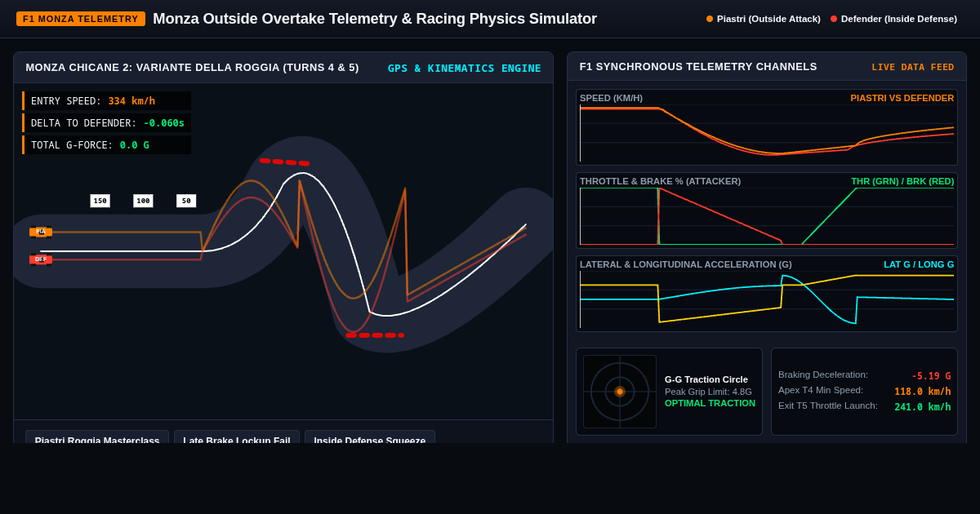The height and width of the screenshot is (514, 980).
Task: Click the Monza Chicane 2 panel title
Action: pos(192,68)
